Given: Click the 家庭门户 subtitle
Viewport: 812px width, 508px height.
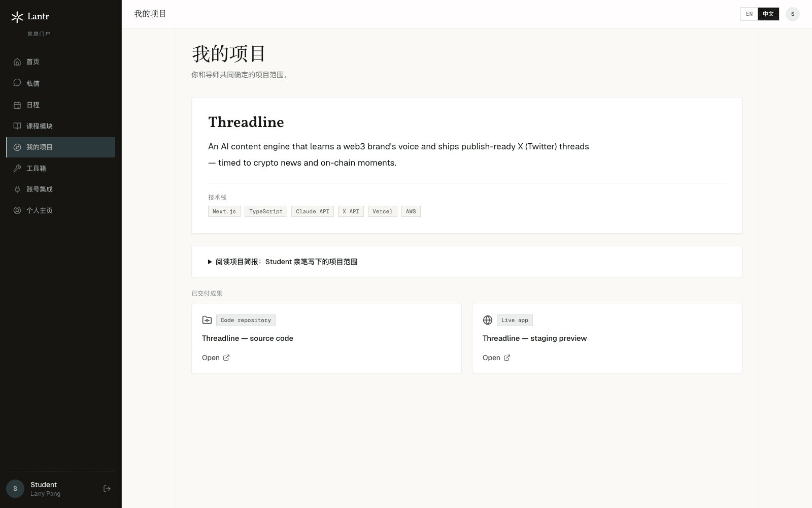Looking at the screenshot, I should tap(39, 34).
